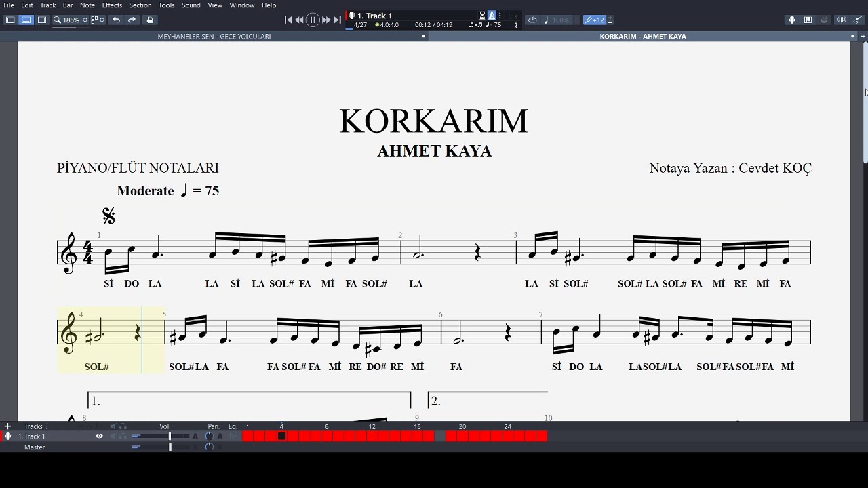This screenshot has width=868, height=488.
Task: Show the keyboard piano view
Action: (x=808, y=20)
